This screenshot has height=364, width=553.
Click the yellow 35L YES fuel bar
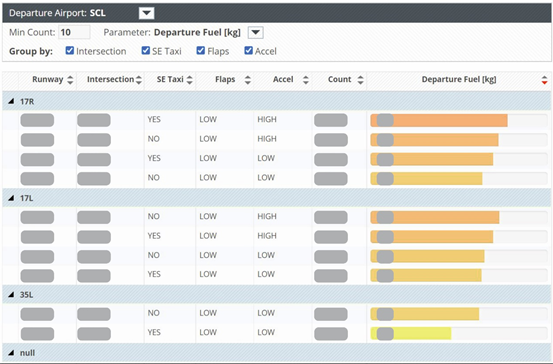click(x=411, y=333)
